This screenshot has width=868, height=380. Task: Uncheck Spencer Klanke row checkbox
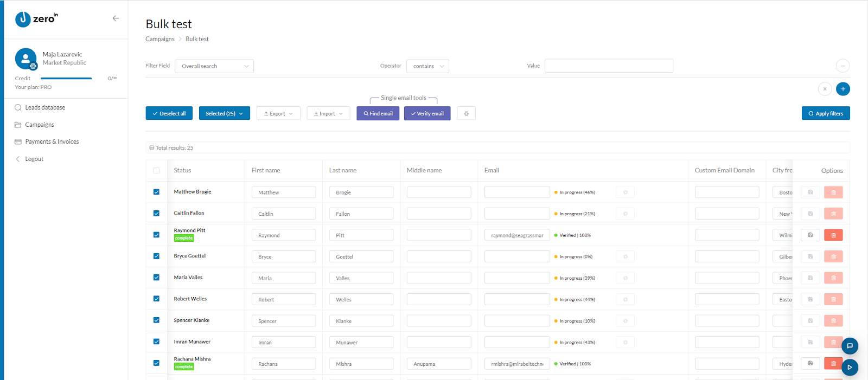click(156, 320)
